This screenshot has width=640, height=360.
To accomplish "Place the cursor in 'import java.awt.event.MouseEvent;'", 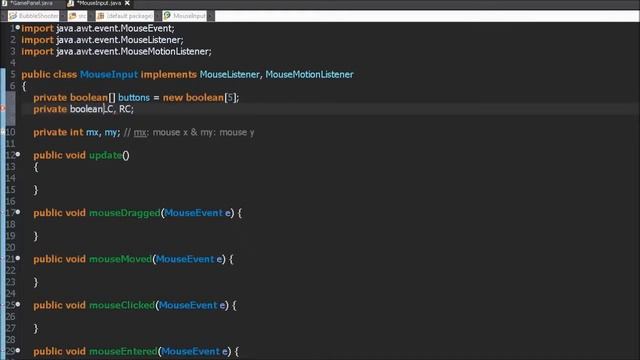I will pos(98,28).
